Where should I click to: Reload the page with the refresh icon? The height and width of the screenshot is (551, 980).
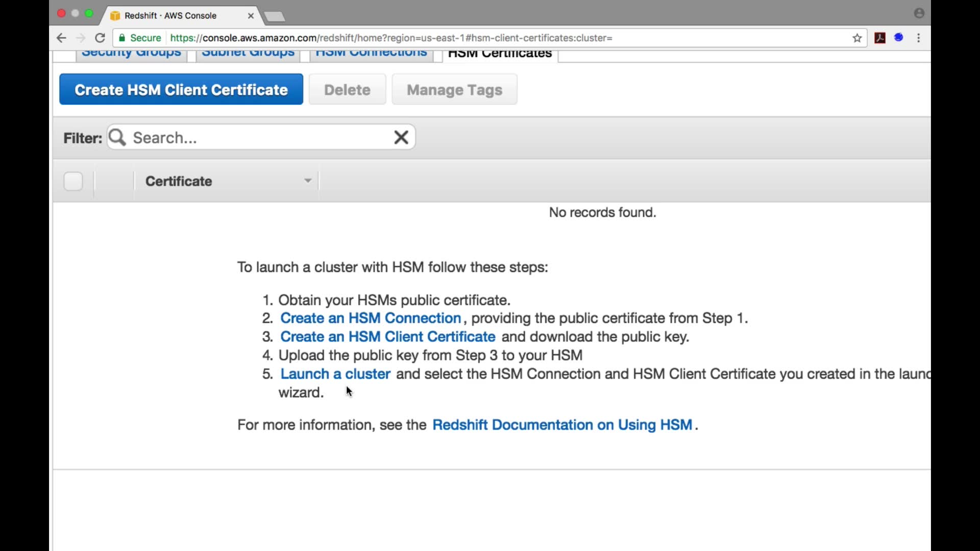click(x=100, y=38)
